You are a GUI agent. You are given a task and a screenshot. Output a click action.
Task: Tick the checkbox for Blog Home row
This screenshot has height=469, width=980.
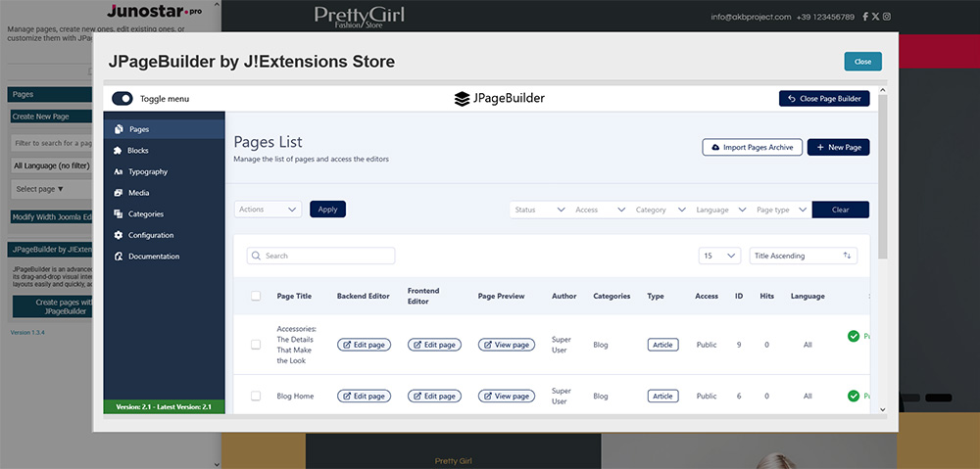click(256, 397)
